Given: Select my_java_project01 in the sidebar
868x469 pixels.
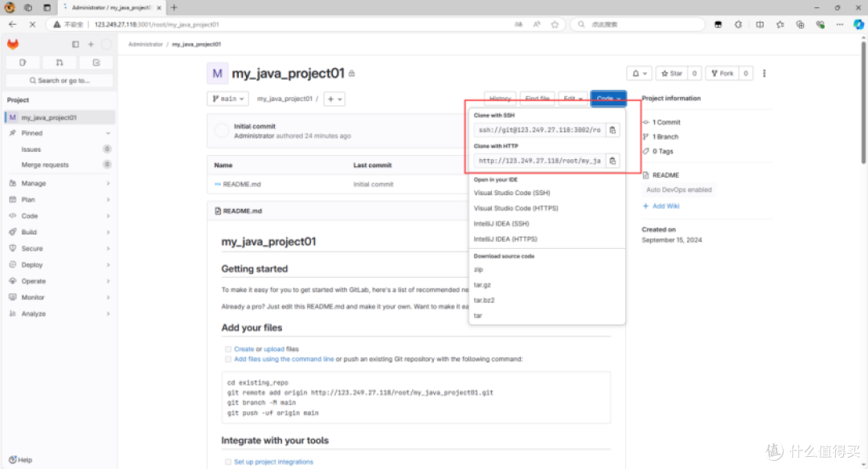Looking at the screenshot, I should pos(59,117).
